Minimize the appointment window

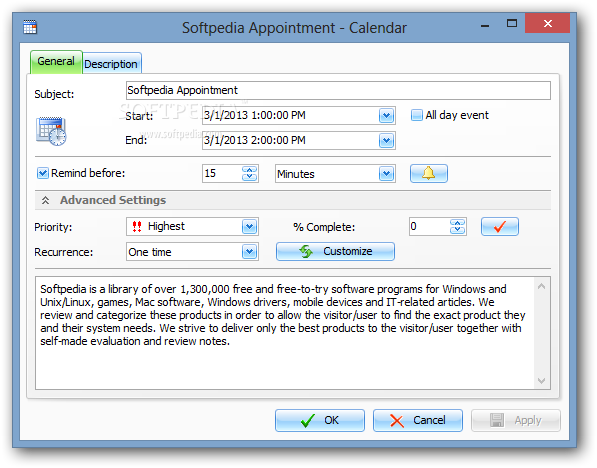485,26
